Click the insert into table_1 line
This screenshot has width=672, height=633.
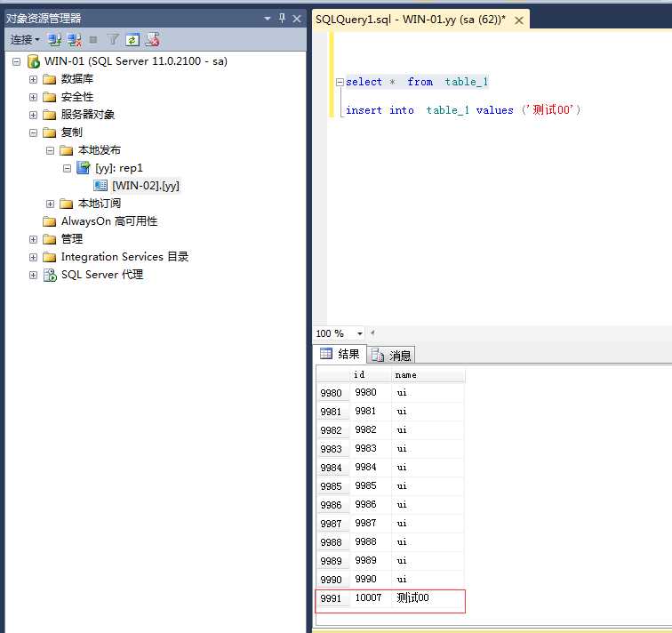(x=463, y=110)
